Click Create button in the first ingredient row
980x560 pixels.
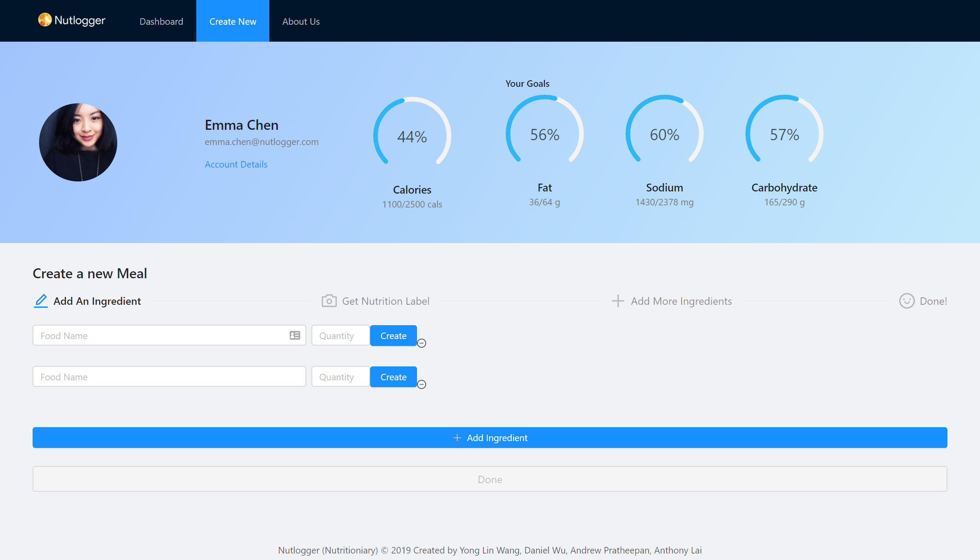[393, 336]
